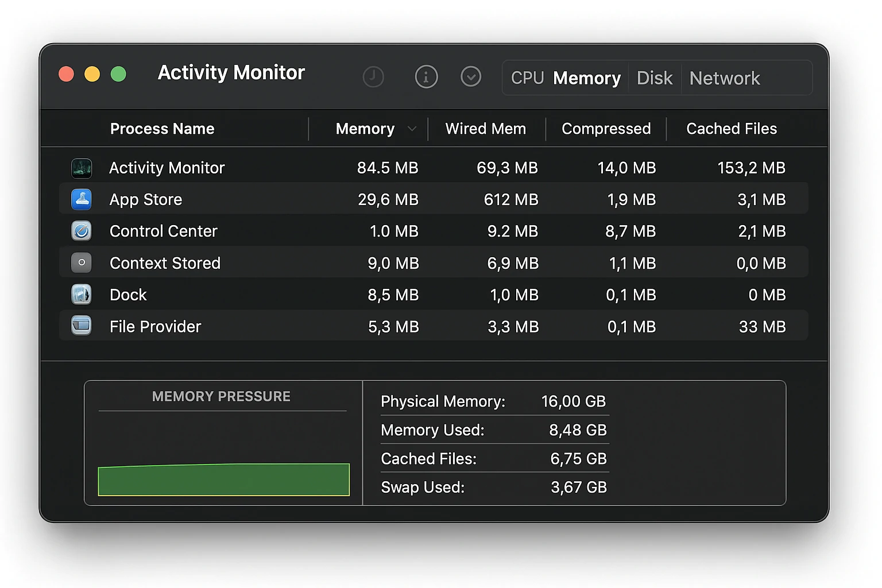
Task: Click the 33 MB cached files value
Action: 763,326
